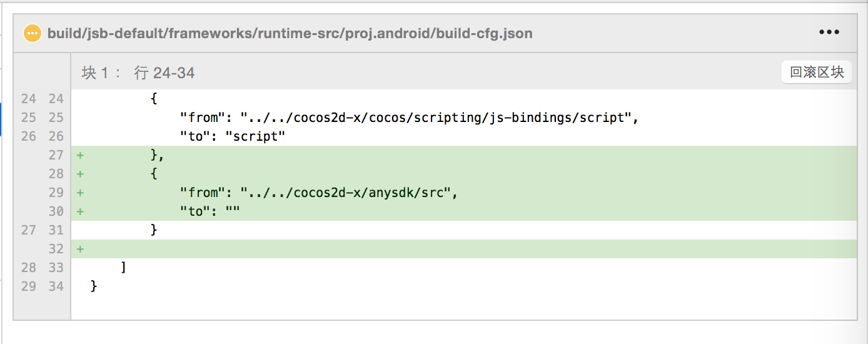Click the plus marker on added line 30
This screenshot has height=344, width=868.
pyautogui.click(x=80, y=211)
